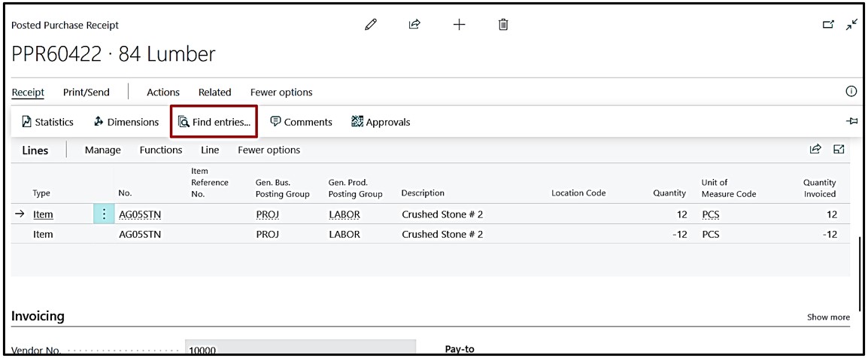Image resolution: width=868 pixels, height=358 pixels.
Task: Click Show more in Invoicing section
Action: pyautogui.click(x=828, y=317)
